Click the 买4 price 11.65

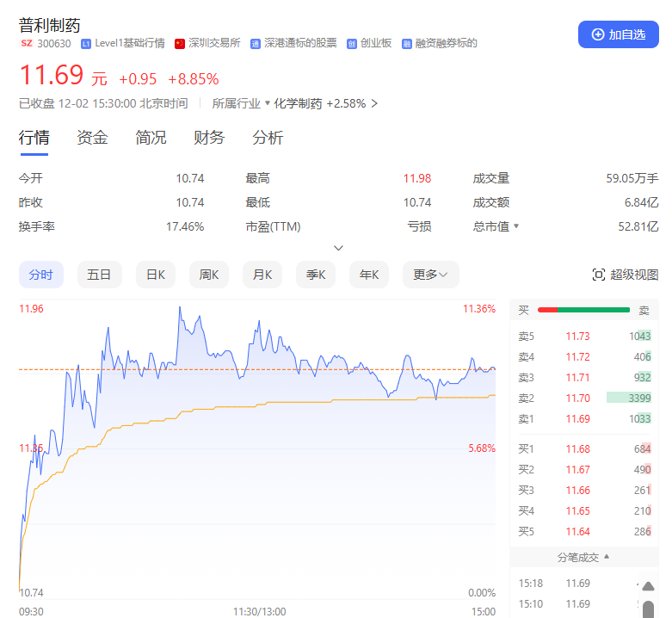pyautogui.click(x=577, y=511)
